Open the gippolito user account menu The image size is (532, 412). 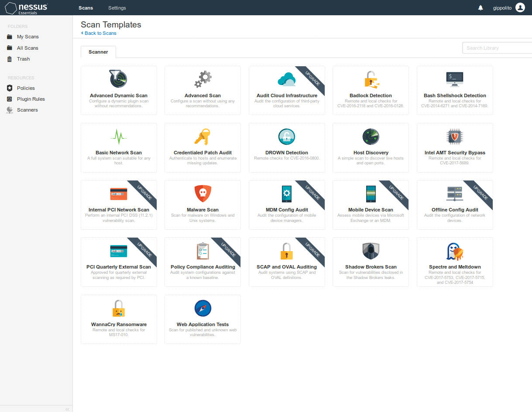pos(505,8)
